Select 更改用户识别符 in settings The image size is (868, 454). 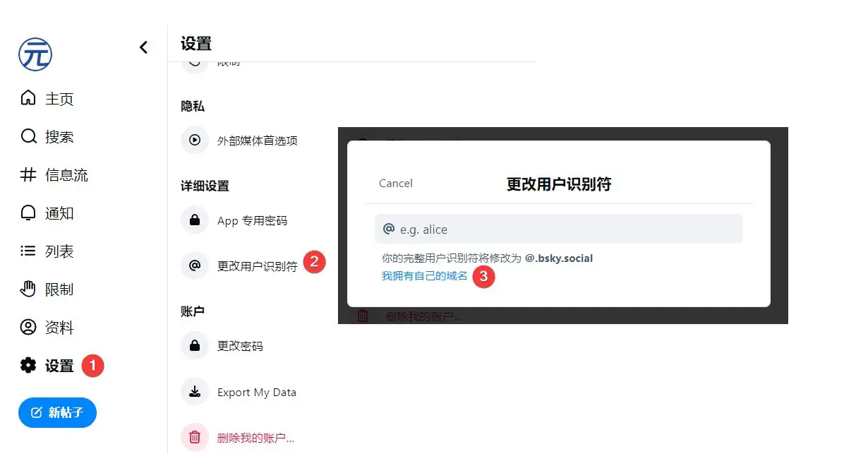[194, 265]
